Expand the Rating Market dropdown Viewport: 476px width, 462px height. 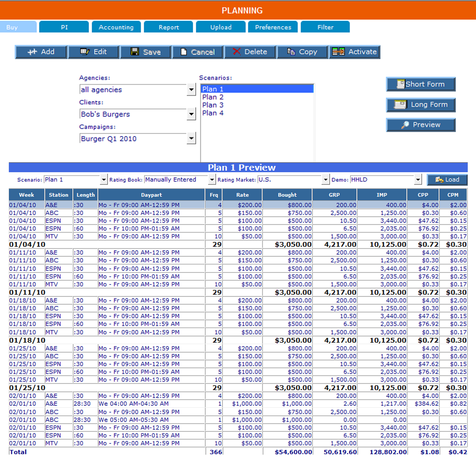click(325, 180)
